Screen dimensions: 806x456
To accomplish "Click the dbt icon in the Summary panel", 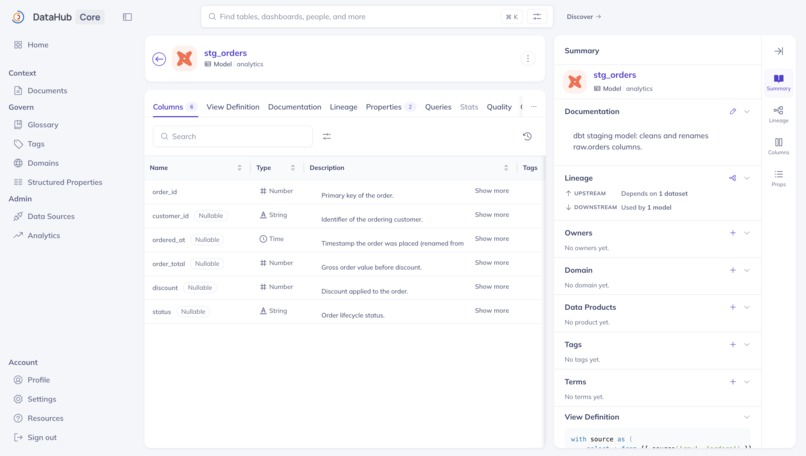I will click(575, 81).
